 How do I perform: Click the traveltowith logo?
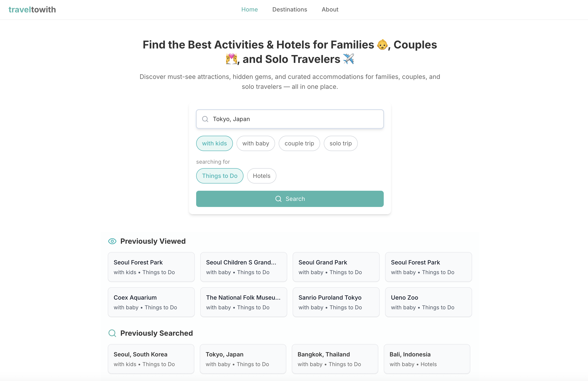(x=32, y=10)
